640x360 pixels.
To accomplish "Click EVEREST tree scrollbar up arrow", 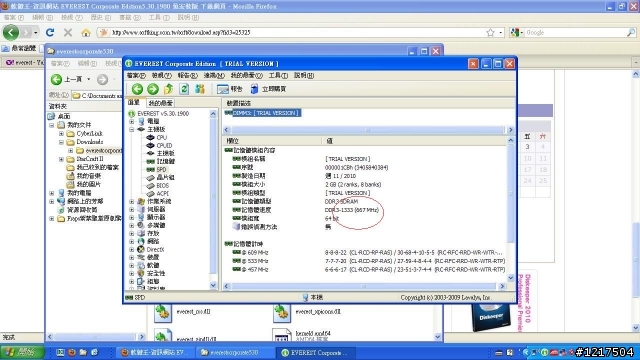I will click(x=213, y=114).
